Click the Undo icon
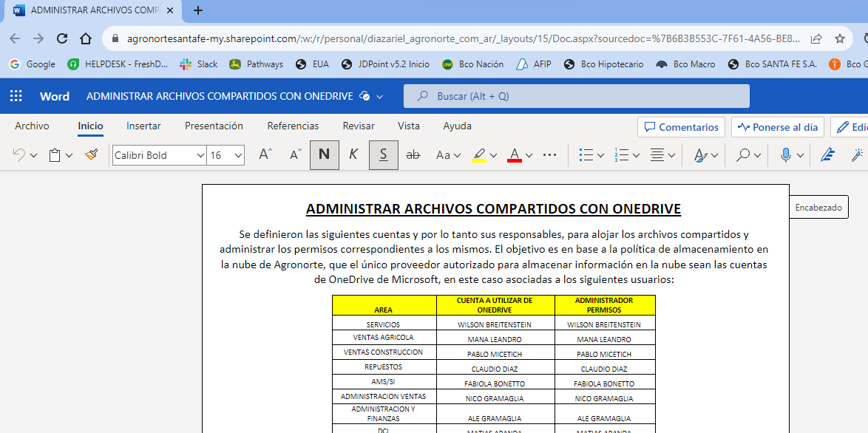 [x=18, y=155]
